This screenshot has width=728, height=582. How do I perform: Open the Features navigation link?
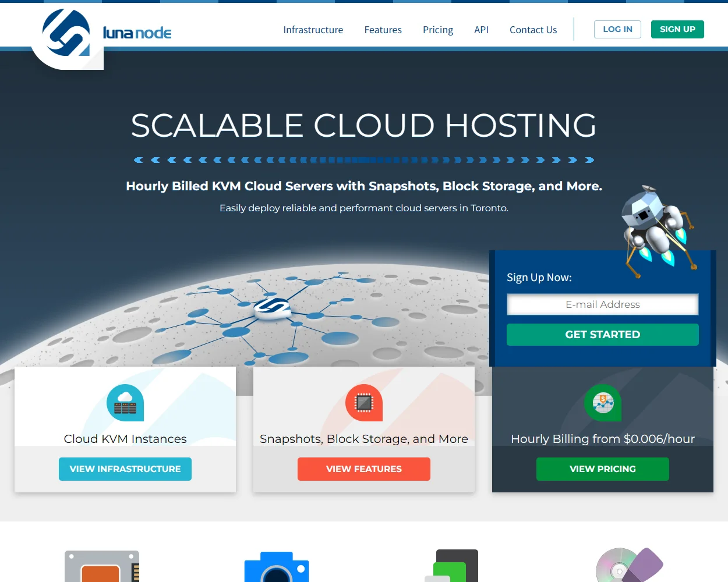(x=383, y=30)
